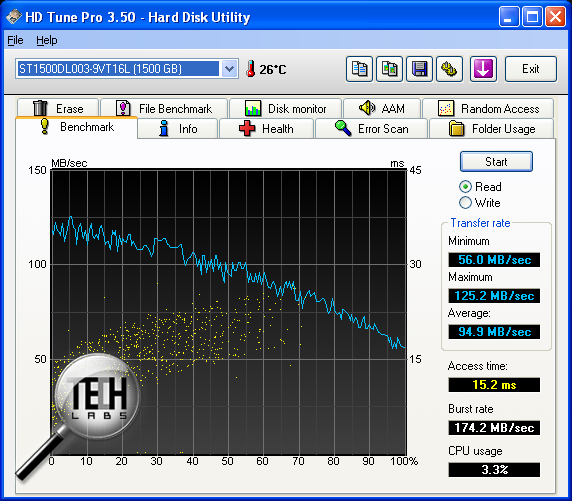Switch to the Folder Usage tab
Screen dimensions: 572x501
491,128
